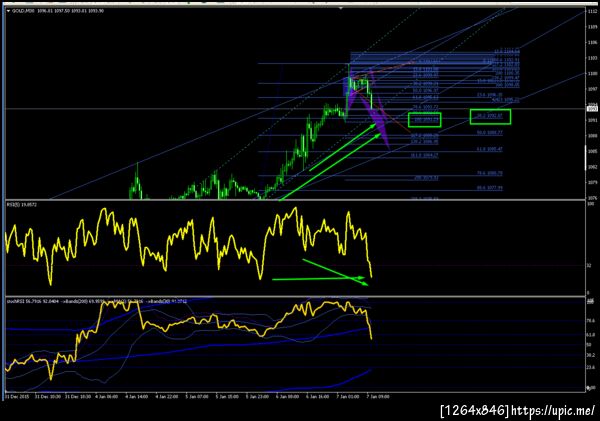Select the stochRSI indicator label
This screenshot has width=600, height=421.
pos(14,302)
